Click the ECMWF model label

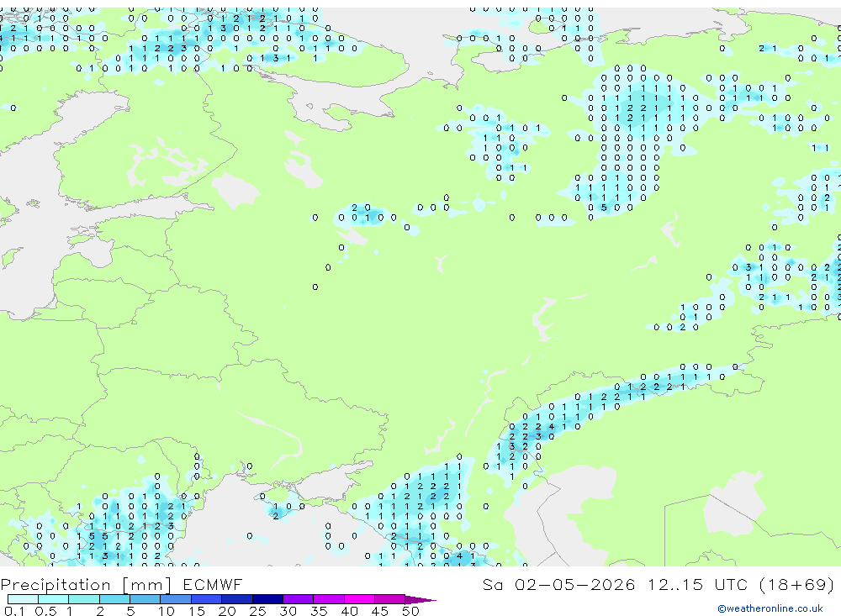(x=213, y=584)
